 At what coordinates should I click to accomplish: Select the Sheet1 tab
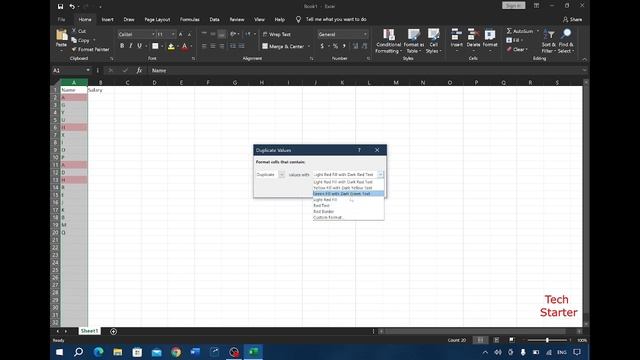(89, 331)
